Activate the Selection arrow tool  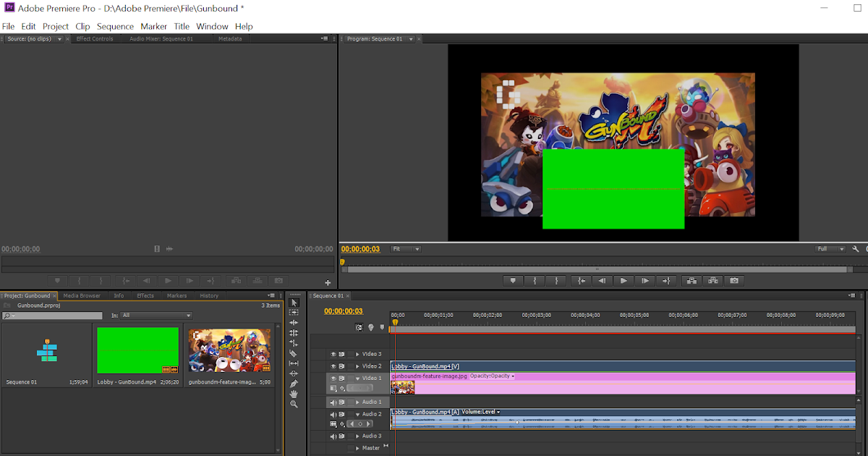[x=294, y=303]
